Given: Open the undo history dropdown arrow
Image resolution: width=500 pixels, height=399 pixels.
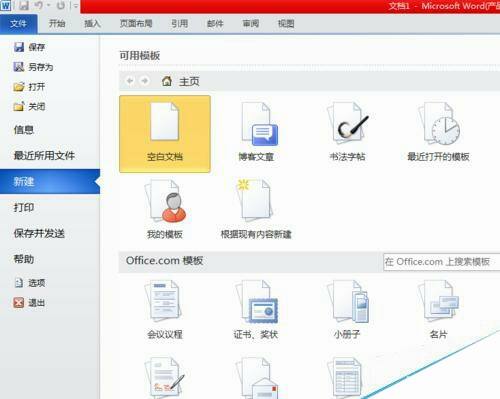Looking at the screenshot, I should 49,6.
